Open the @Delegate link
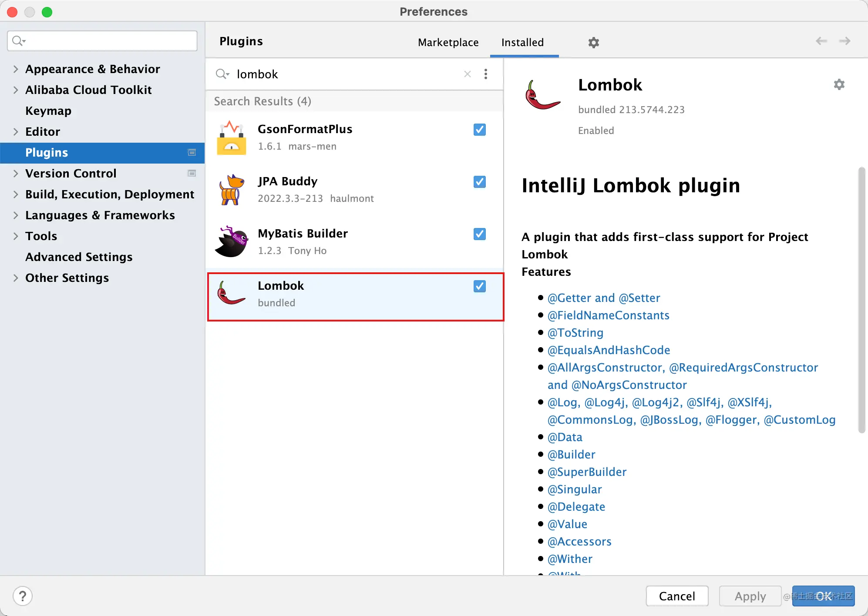Viewport: 868px width, 616px height. pos(576,506)
